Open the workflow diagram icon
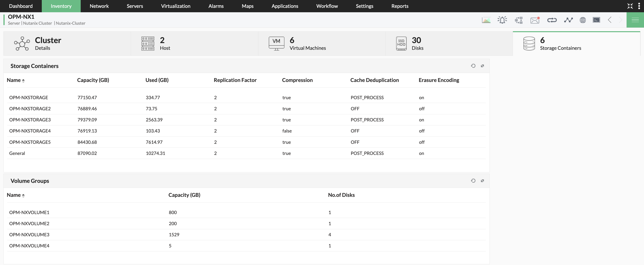This screenshot has height=265, width=644. pyautogui.click(x=518, y=20)
